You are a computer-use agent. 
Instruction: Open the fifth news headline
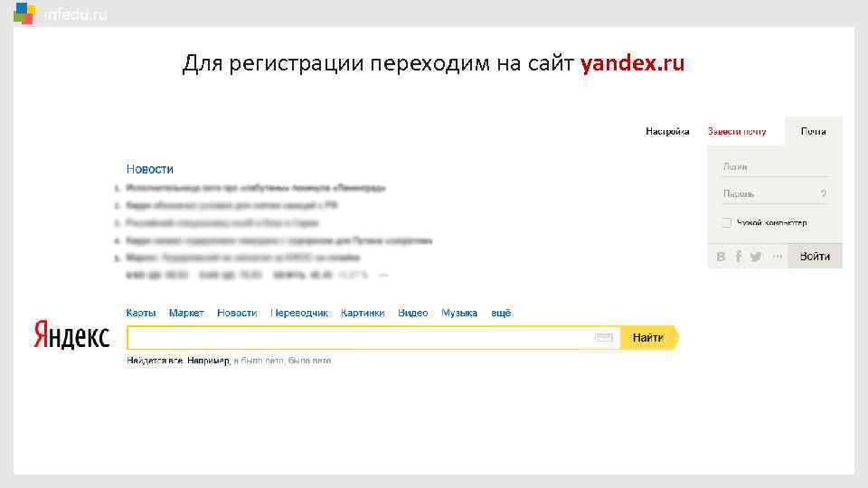pyautogui.click(x=243, y=258)
